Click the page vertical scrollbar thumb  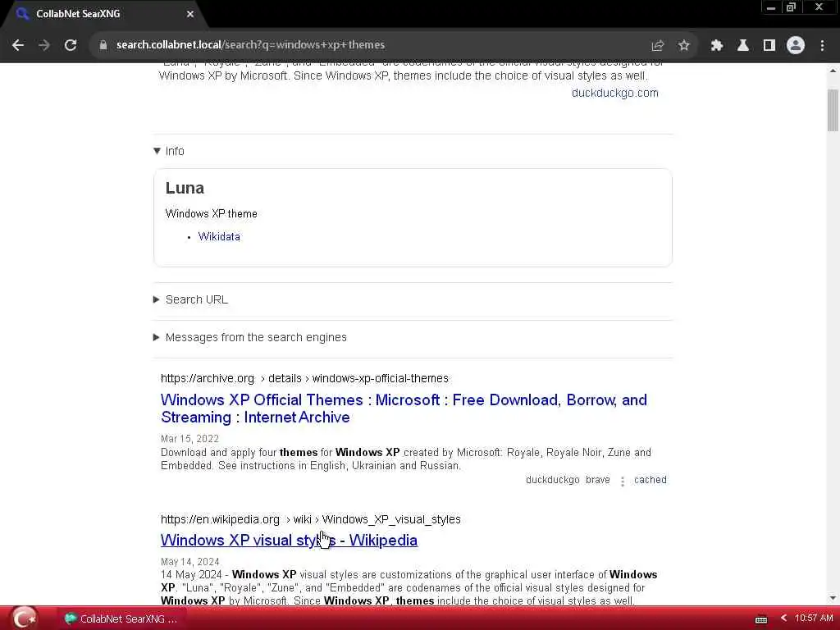coord(833,110)
